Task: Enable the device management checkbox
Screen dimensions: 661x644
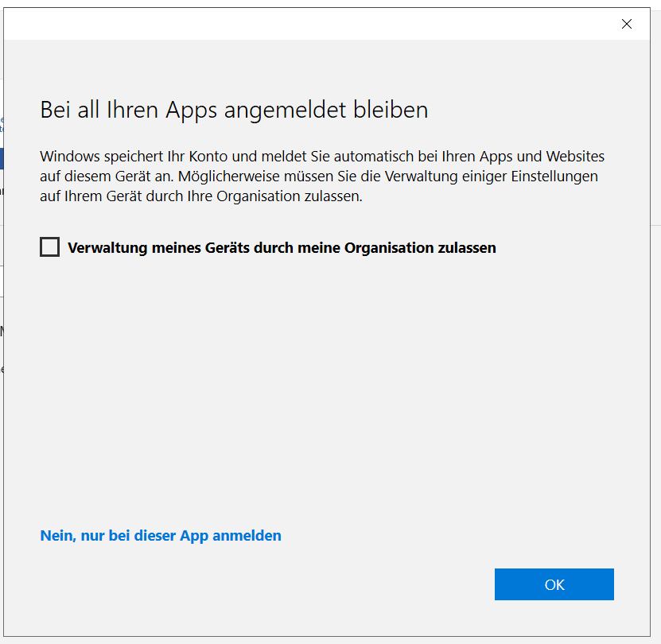Action: (49, 247)
